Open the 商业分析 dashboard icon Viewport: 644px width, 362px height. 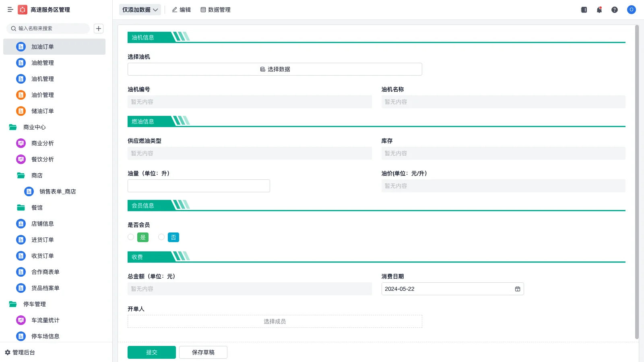[21, 143]
